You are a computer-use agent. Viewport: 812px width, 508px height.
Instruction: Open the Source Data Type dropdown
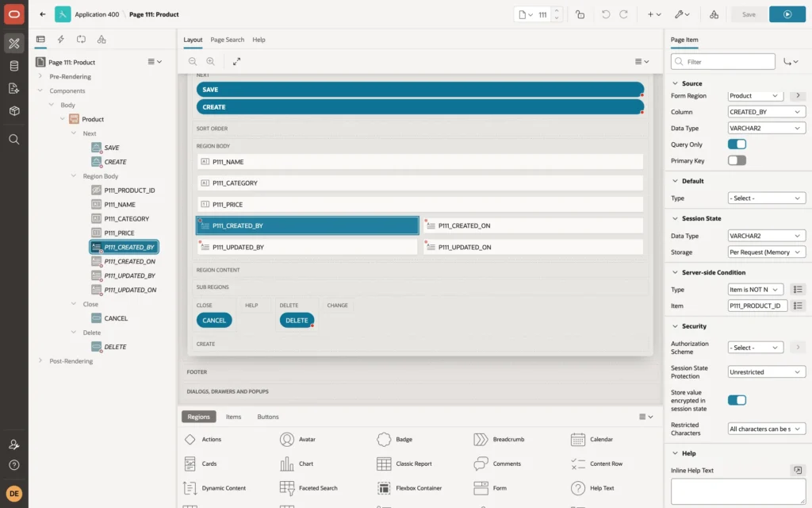pyautogui.click(x=767, y=128)
